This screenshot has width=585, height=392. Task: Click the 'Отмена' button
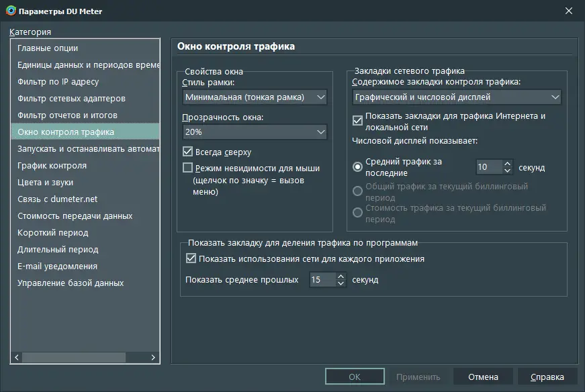pyautogui.click(x=483, y=377)
